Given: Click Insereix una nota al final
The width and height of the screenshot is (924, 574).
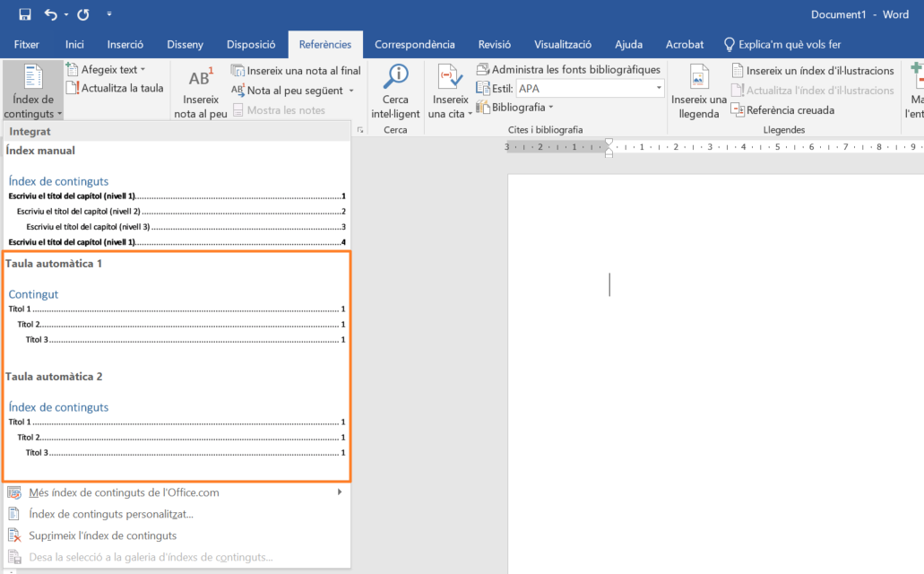Looking at the screenshot, I should [296, 70].
